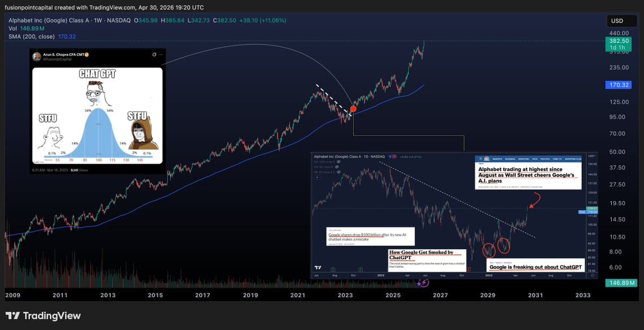The image size is (644, 330).
Task: Click the 2009 year label on time axis
Action: point(12,295)
